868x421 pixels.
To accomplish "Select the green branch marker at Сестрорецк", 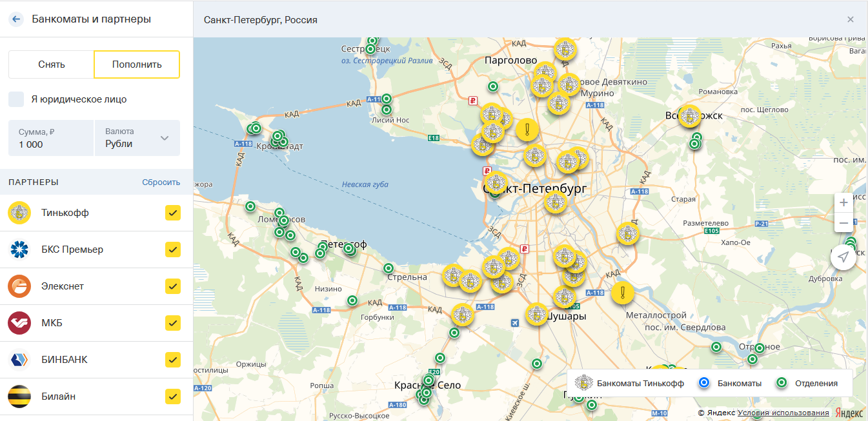I will [x=370, y=49].
